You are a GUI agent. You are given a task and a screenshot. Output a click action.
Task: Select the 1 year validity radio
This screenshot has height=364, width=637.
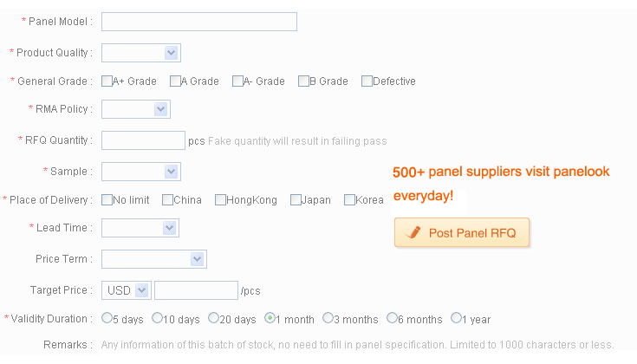[456, 318]
